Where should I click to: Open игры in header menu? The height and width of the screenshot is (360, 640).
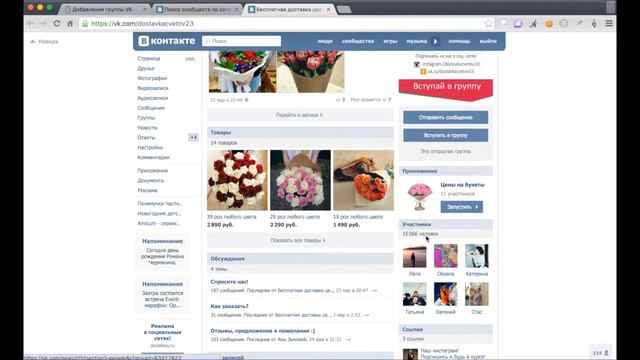tap(390, 41)
